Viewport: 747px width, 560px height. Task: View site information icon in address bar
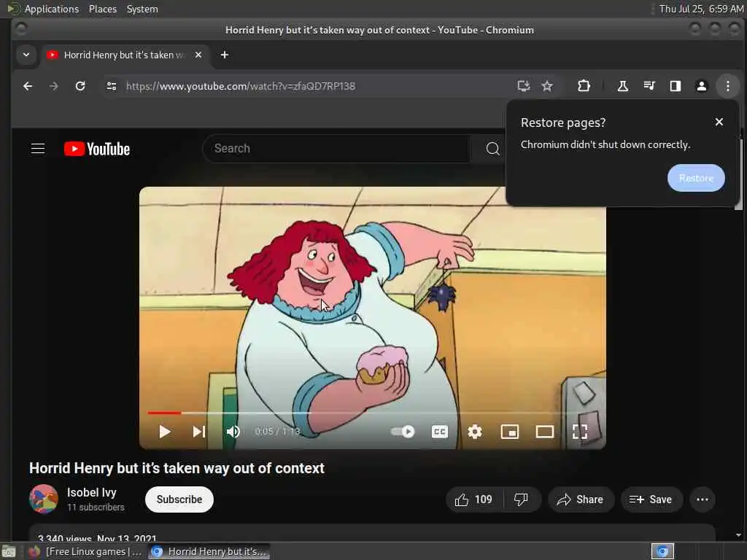pos(112,86)
